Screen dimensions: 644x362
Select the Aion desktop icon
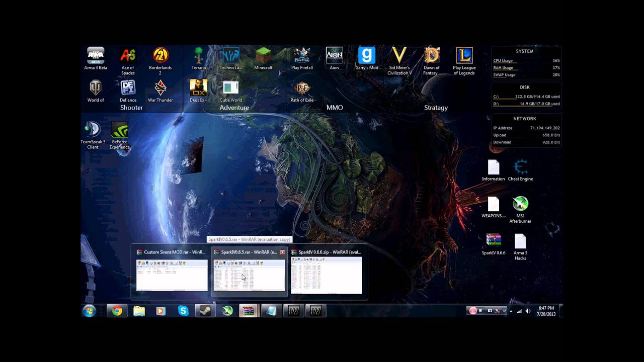[x=334, y=59]
